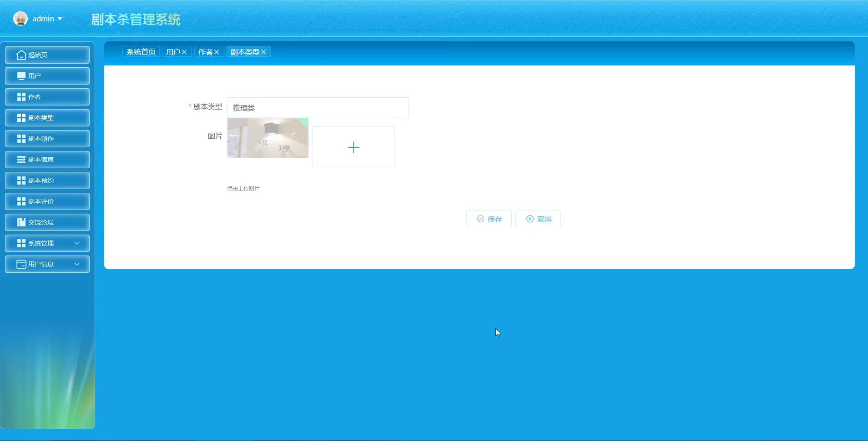Select 作者 in the sidebar menu
868x441 pixels.
tap(47, 97)
